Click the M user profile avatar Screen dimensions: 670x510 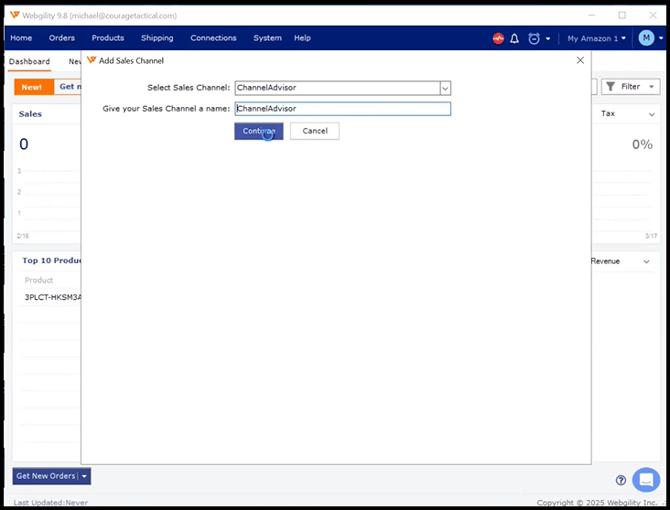646,38
